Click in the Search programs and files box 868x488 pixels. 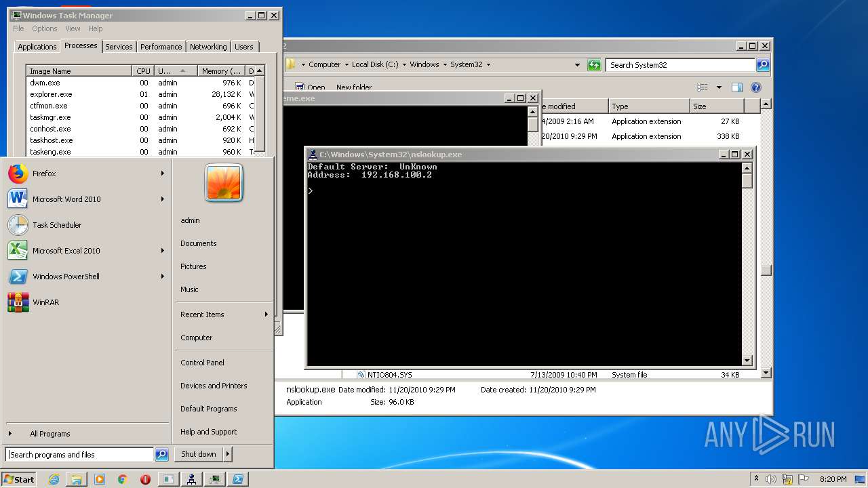pyautogui.click(x=79, y=455)
